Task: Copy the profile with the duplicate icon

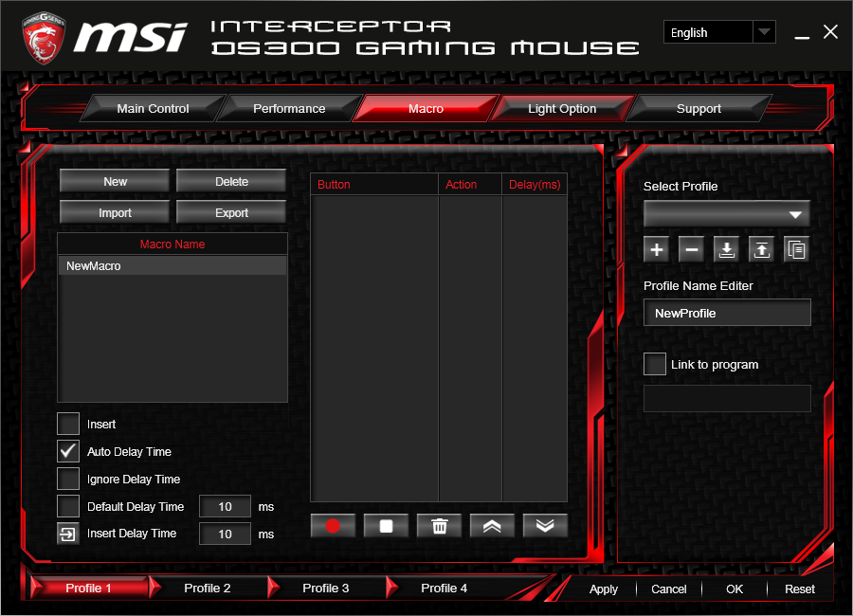Action: point(796,250)
